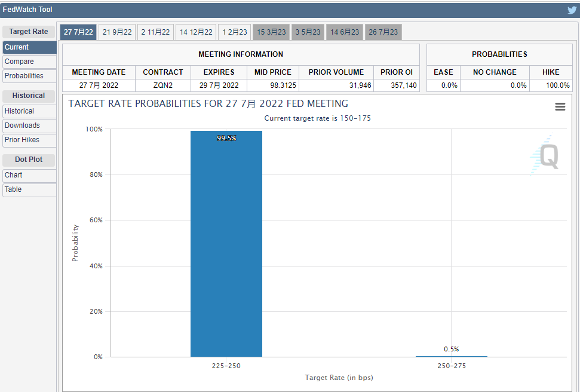580x392 pixels.
Task: Open Probabilities in the Target Rate section
Action: (x=29, y=76)
